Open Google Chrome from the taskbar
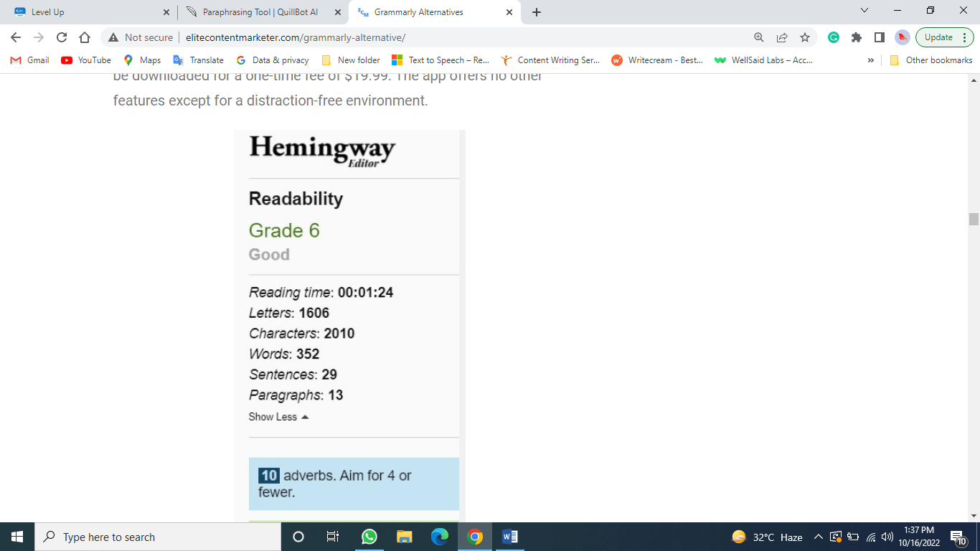The height and width of the screenshot is (551, 980). point(474,537)
